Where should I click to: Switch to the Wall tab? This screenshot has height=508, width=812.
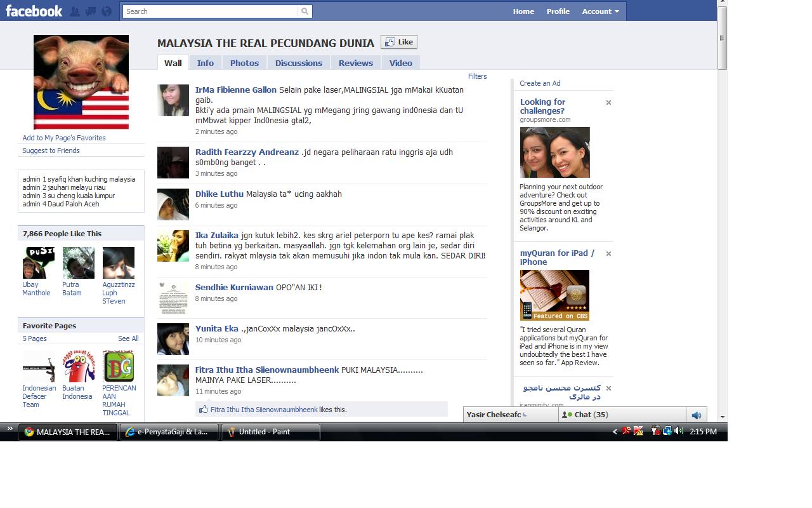[x=173, y=63]
